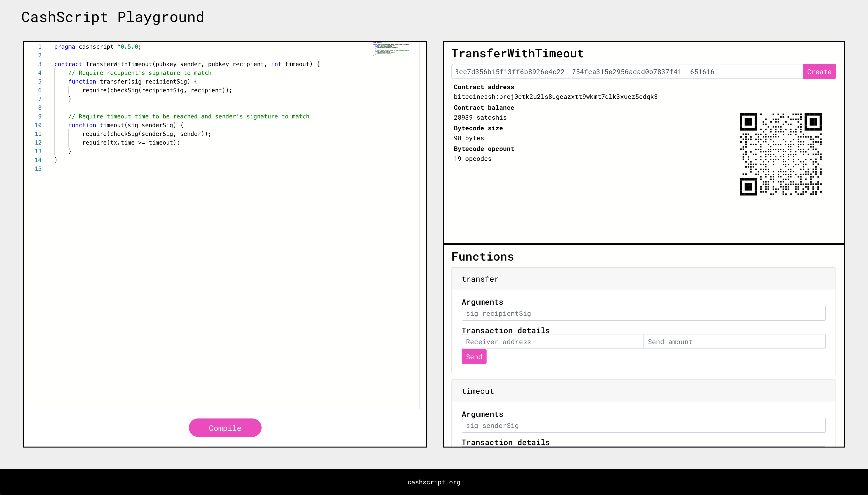
Task: Focus the sig recipientSig argument field
Action: coord(643,313)
